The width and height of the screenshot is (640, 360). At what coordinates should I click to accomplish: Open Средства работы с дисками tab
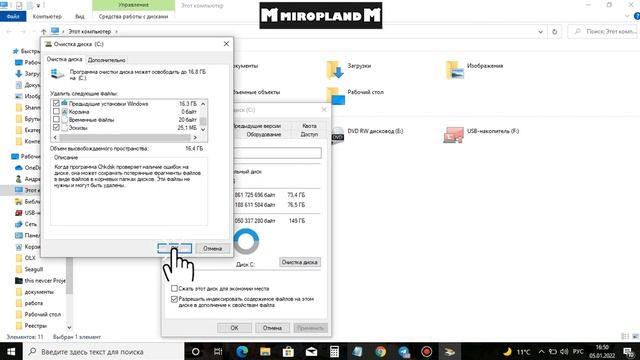point(133,16)
